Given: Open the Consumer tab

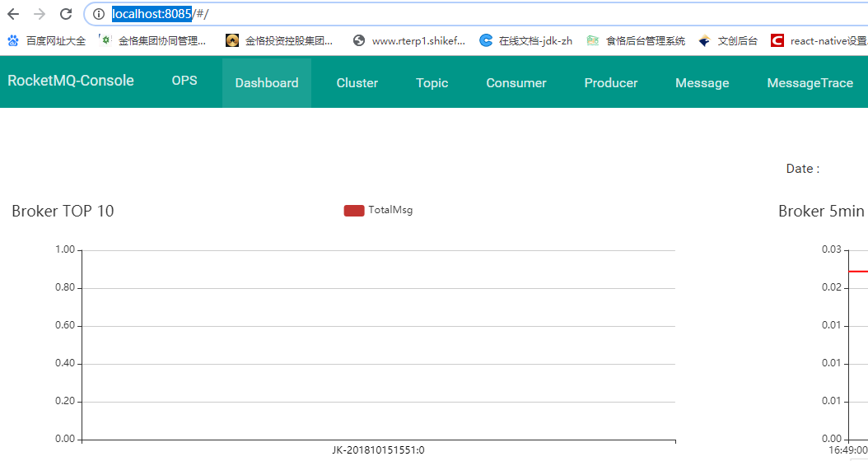Looking at the screenshot, I should 516,83.
